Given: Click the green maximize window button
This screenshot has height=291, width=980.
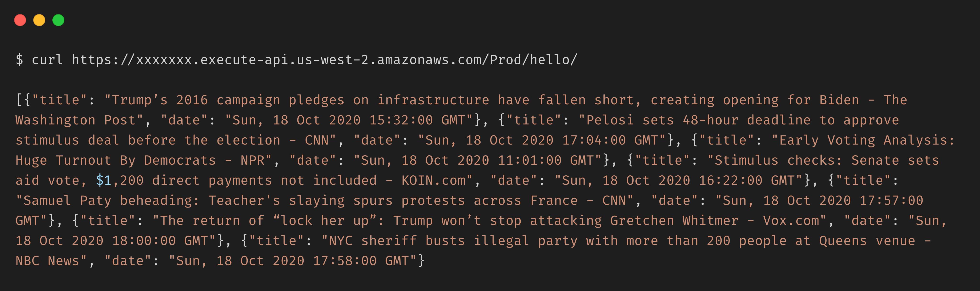Looking at the screenshot, I should (x=58, y=20).
